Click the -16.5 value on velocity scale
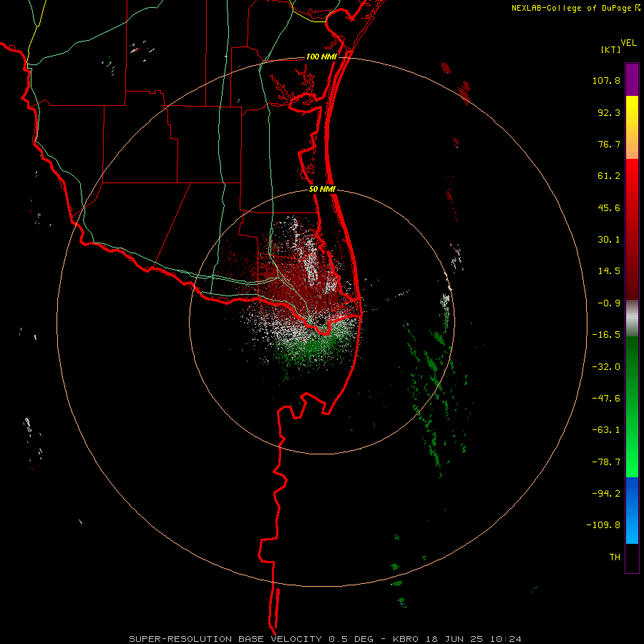The height and width of the screenshot is (644, 644). [606, 335]
